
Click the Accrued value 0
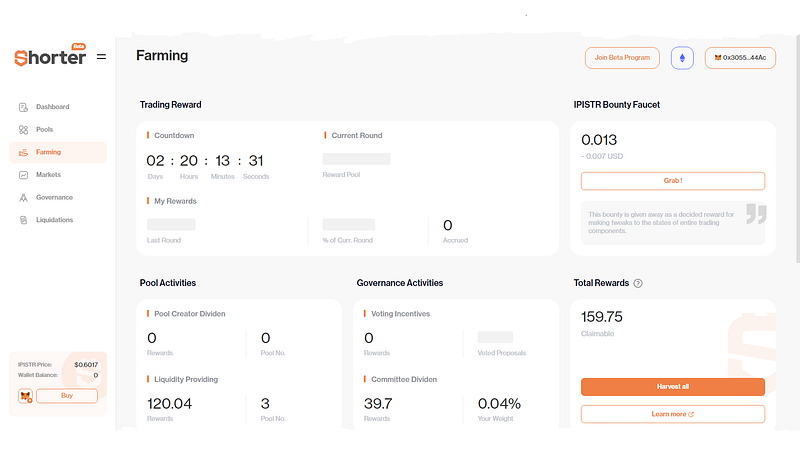447,225
